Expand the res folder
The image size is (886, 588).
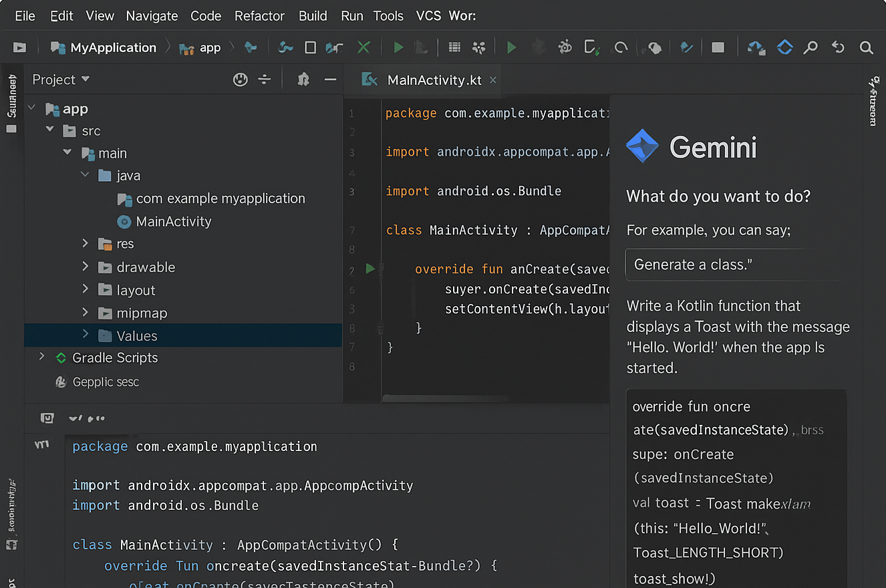pos(86,244)
